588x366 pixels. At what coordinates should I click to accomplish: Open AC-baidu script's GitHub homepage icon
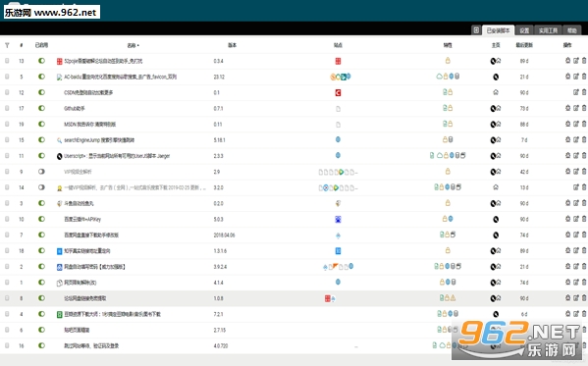coord(496,77)
